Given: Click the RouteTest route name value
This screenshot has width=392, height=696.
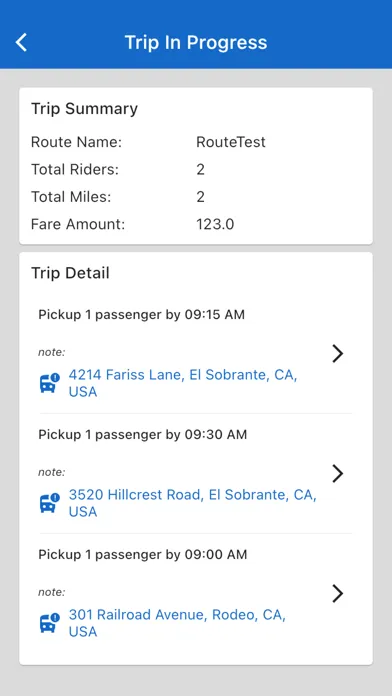Looking at the screenshot, I should click(231, 142).
